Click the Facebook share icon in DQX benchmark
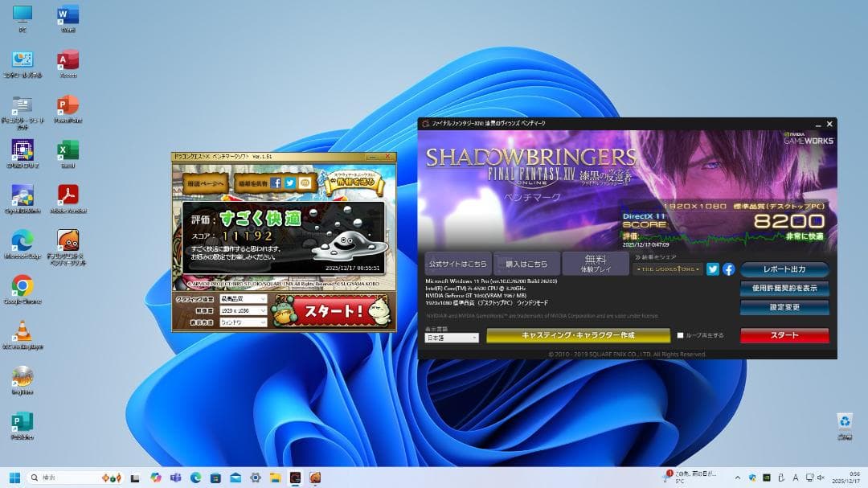This screenshot has width=868, height=488. point(277,182)
